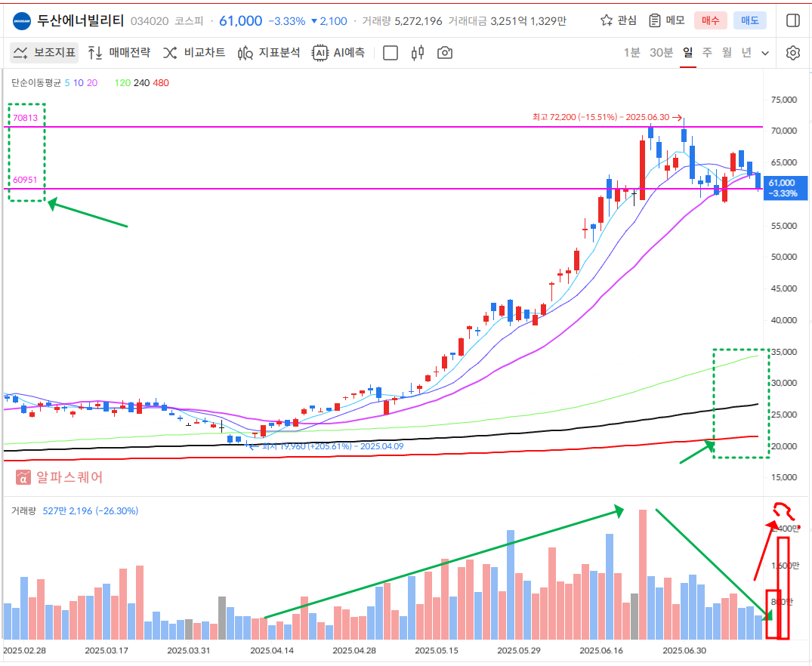The image size is (812, 666).
Task: Open 지표분석 indicator analysis tool
Action: click(269, 52)
